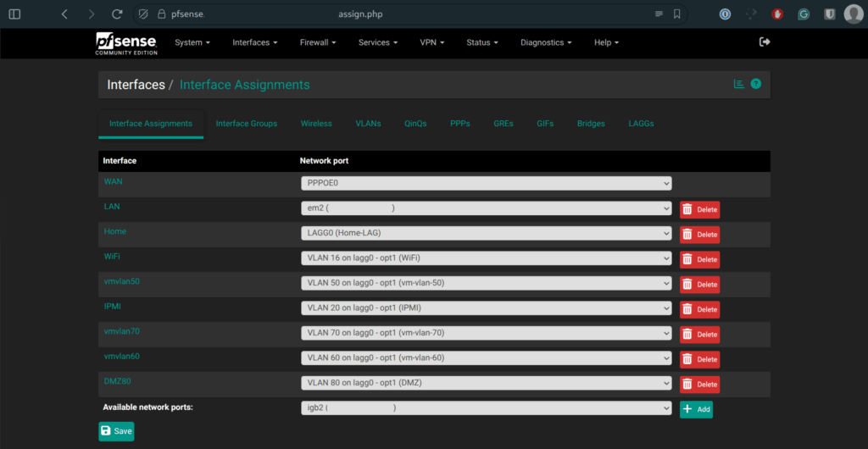Click Add to assign the available port
868x449 pixels.
[x=696, y=409]
